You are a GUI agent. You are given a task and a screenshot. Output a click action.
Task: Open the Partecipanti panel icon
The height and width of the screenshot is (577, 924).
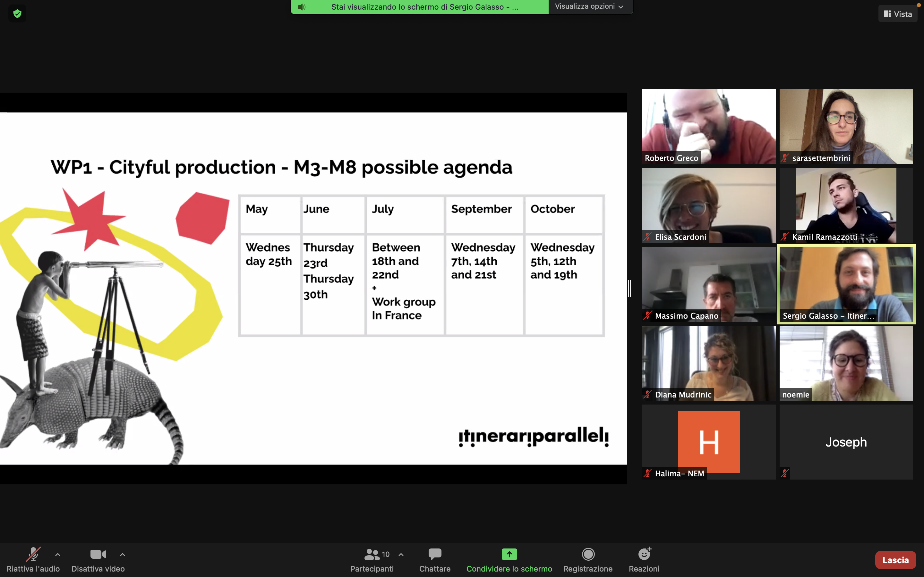click(x=372, y=554)
